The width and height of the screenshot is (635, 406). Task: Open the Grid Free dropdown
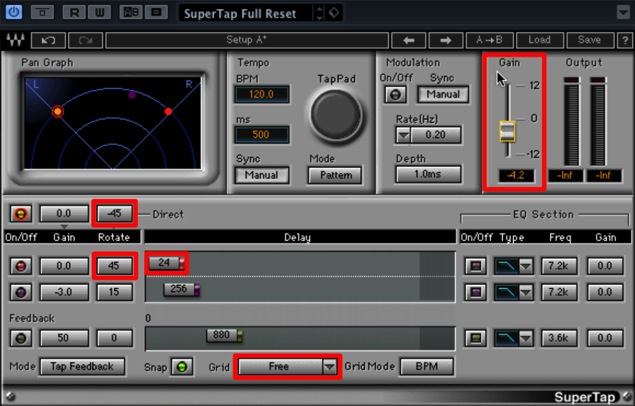tap(288, 367)
